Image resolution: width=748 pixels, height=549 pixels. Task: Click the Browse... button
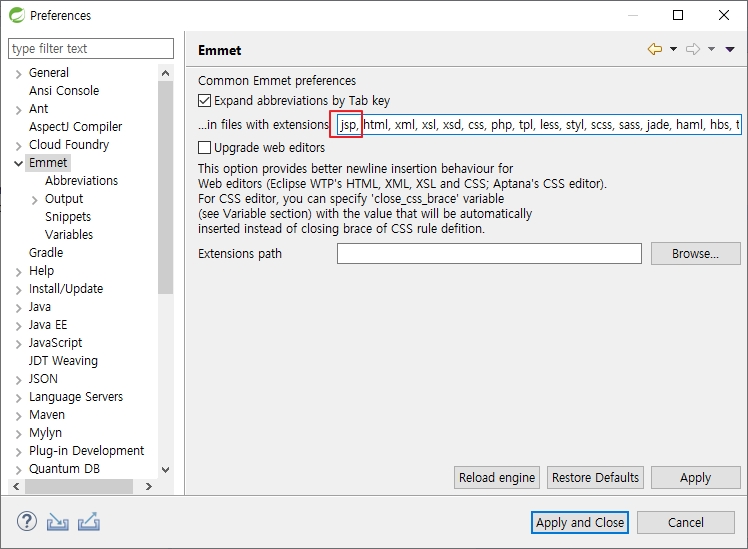pyautogui.click(x=695, y=253)
